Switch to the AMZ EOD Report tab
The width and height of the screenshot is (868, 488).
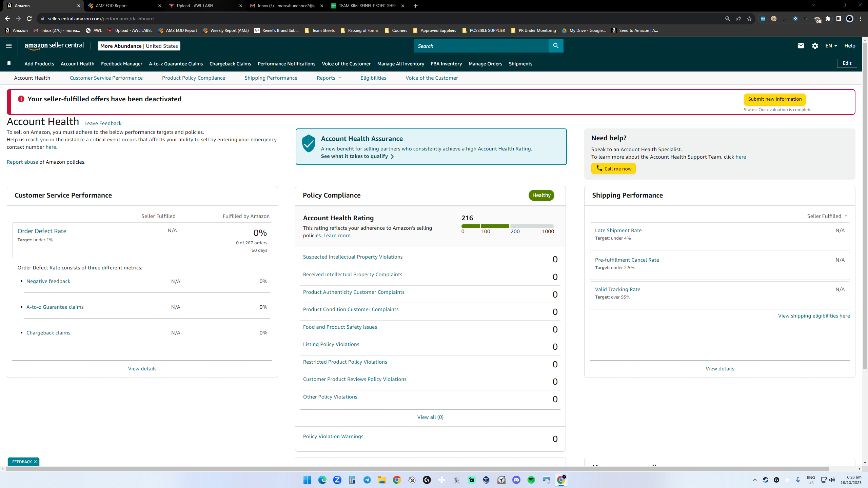124,6
